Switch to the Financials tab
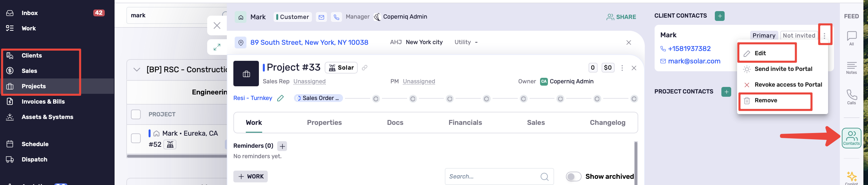The height and width of the screenshot is (185, 868). [465, 123]
